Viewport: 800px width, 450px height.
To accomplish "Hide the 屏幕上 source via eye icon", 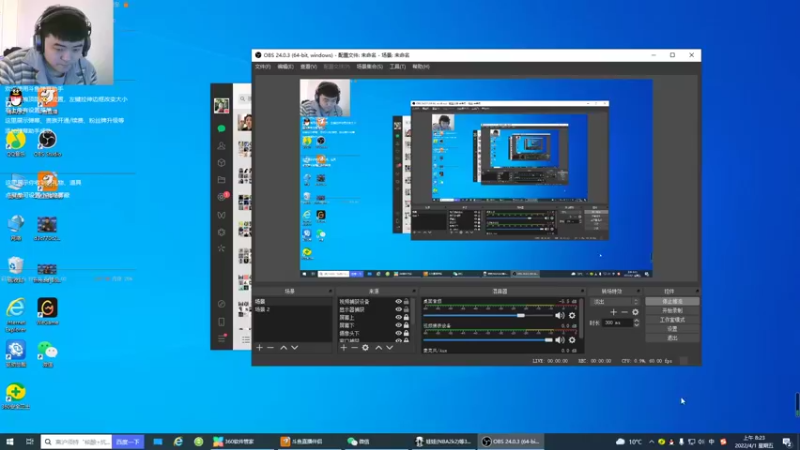I will point(398,317).
